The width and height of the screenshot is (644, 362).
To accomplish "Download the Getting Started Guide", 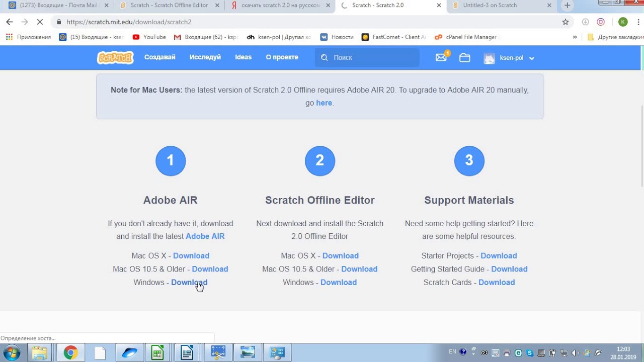I will point(509,269).
